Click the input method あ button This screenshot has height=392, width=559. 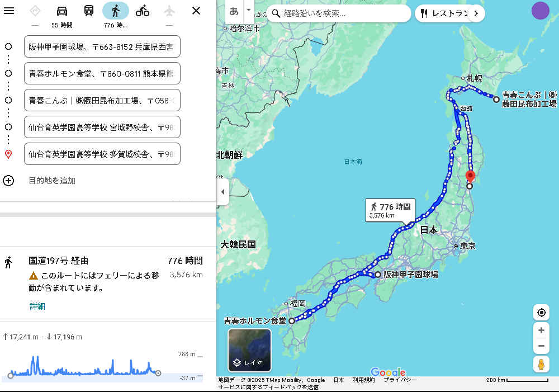[234, 11]
